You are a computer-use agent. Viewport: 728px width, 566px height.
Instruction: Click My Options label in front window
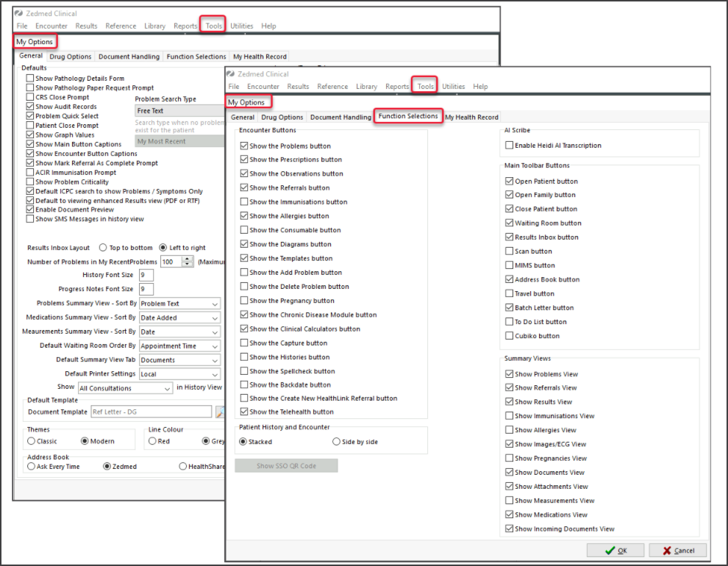pyautogui.click(x=246, y=102)
